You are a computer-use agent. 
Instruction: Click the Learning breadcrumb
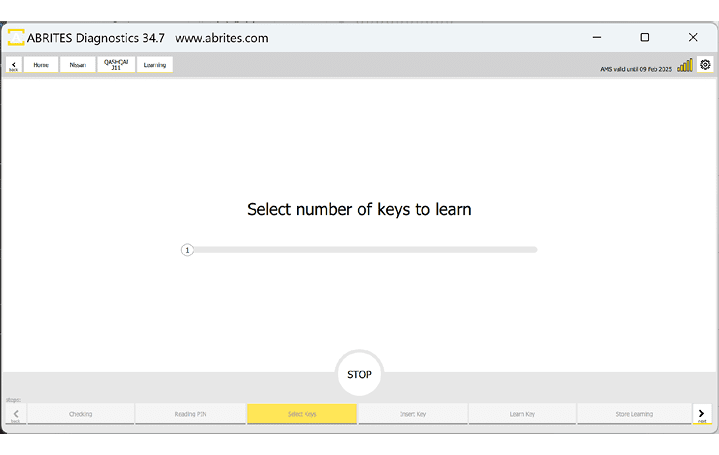coord(155,65)
